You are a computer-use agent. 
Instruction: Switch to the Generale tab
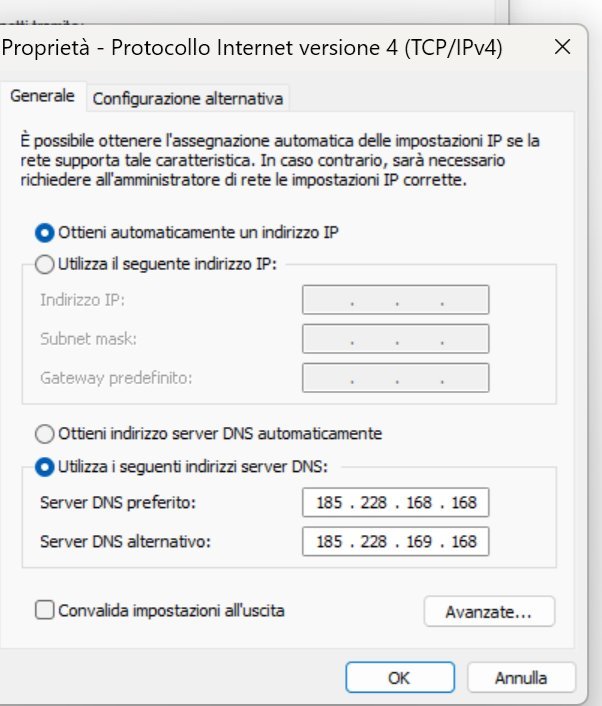42,97
